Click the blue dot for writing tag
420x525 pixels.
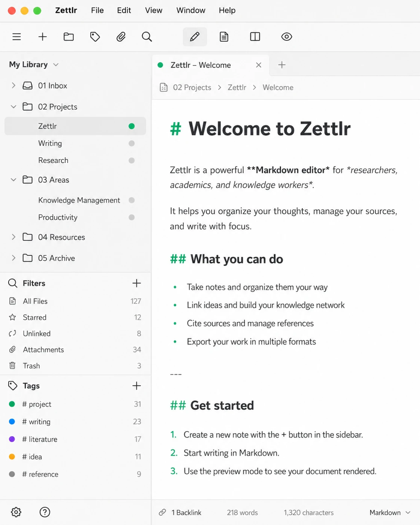click(12, 422)
